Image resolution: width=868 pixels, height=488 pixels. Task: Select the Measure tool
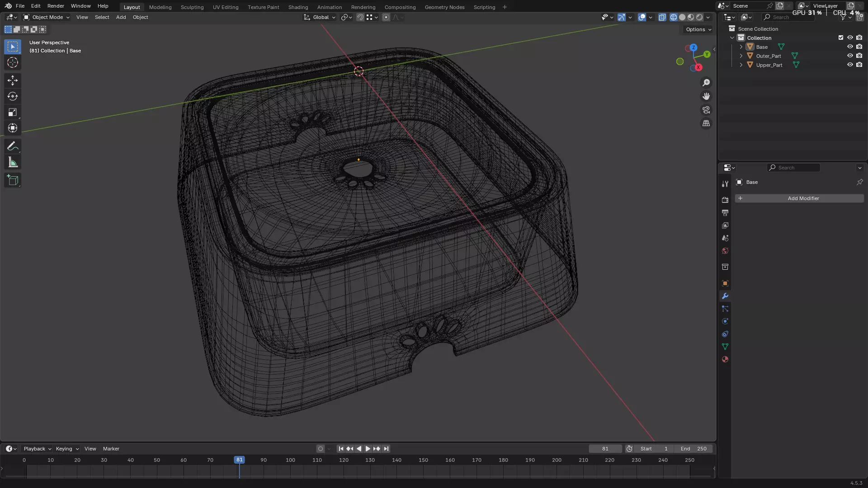pos(13,162)
